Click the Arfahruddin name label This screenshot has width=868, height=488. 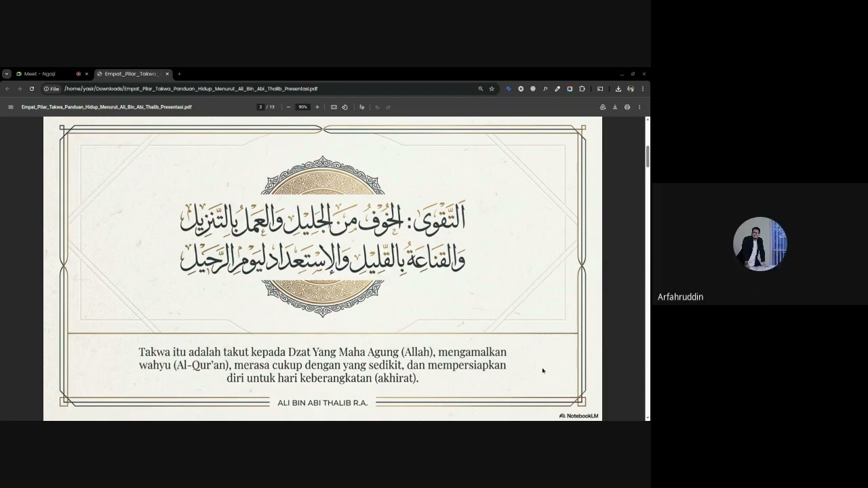tap(680, 297)
